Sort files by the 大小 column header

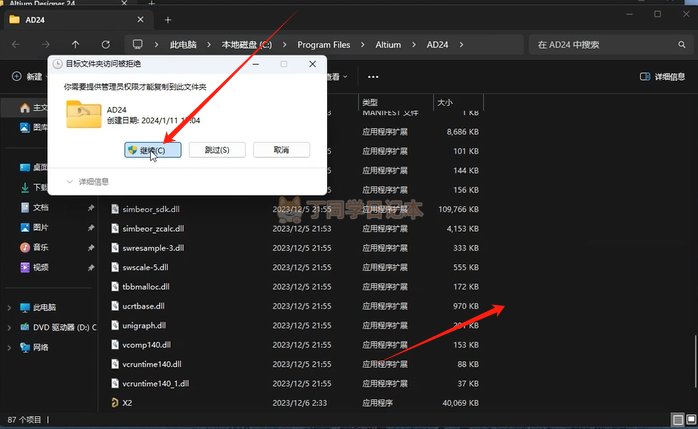(445, 102)
